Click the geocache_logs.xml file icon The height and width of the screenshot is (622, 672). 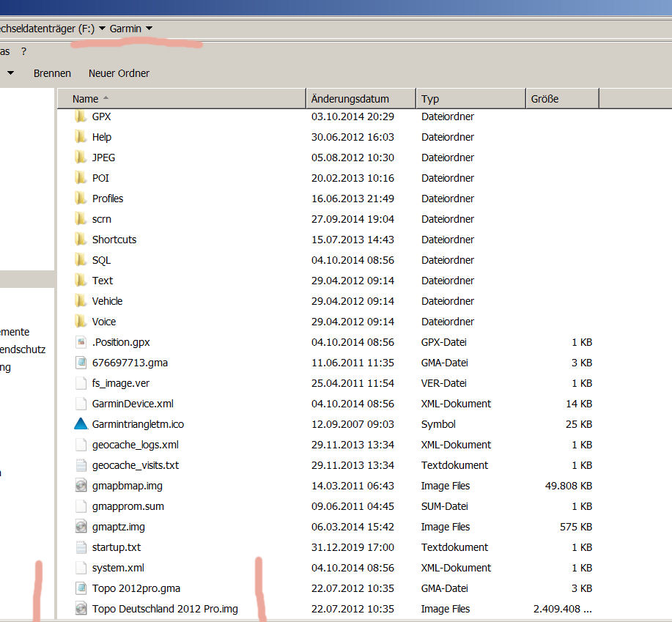pos(81,445)
